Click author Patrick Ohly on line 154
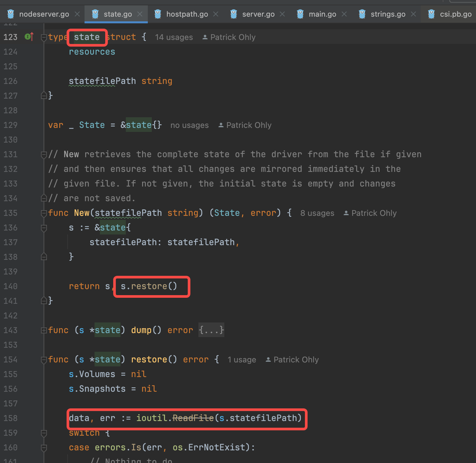Screen dimensions: 476x463 [296, 360]
